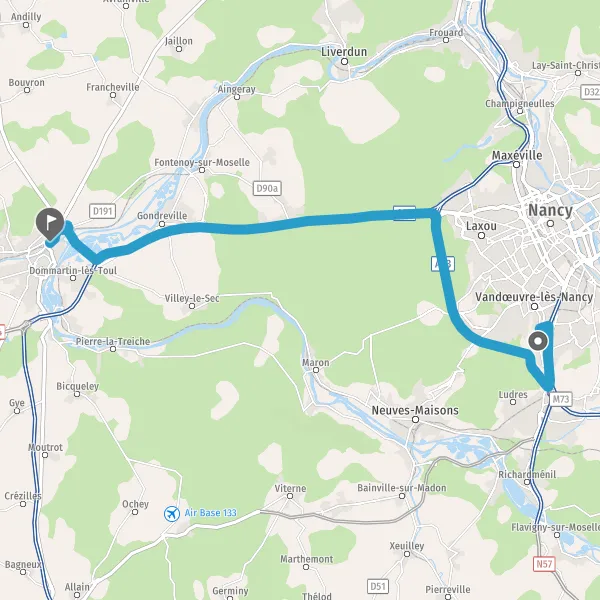Click the Gondreville village marker
600x600 pixels.
pyautogui.click(x=162, y=224)
